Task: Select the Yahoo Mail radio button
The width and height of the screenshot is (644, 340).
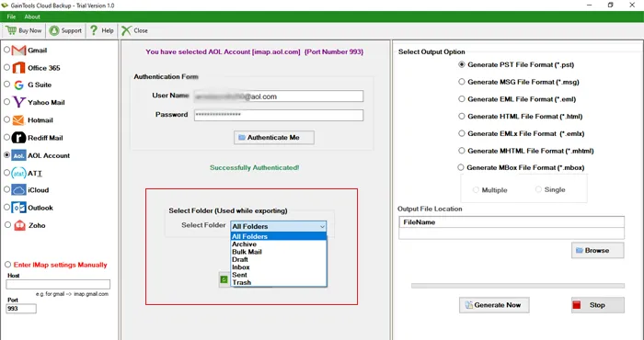Action: point(7,102)
